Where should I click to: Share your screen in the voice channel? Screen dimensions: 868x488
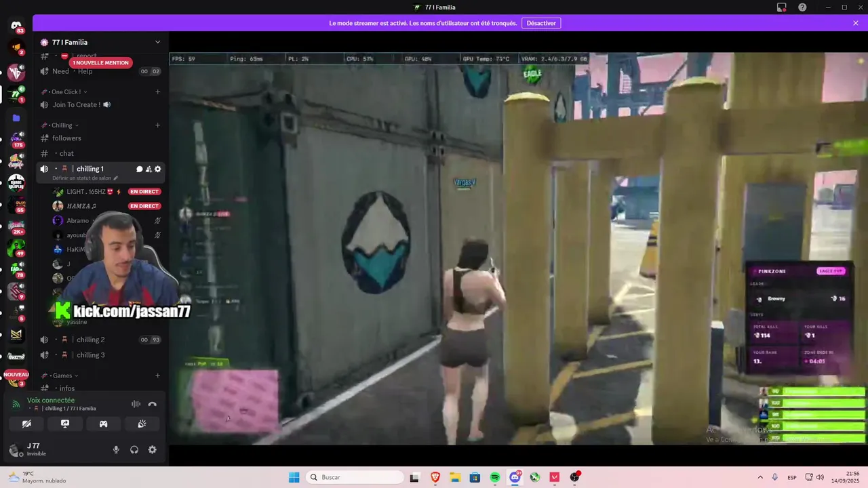coord(65,424)
